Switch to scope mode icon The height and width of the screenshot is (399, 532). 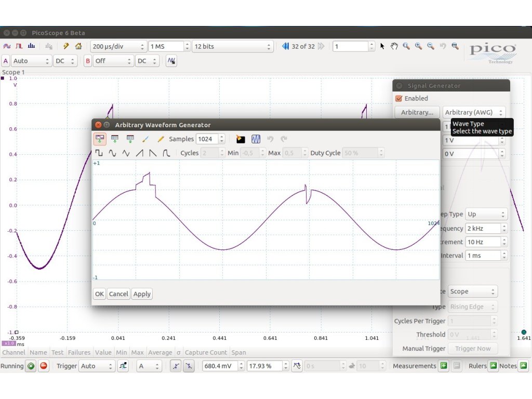(7, 46)
